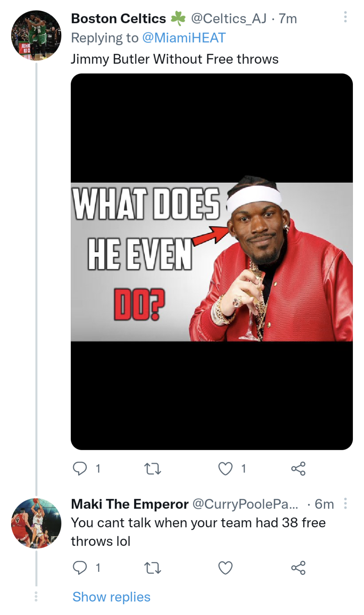Share the Boston Celtics tweet
364x615 pixels.
click(x=298, y=468)
